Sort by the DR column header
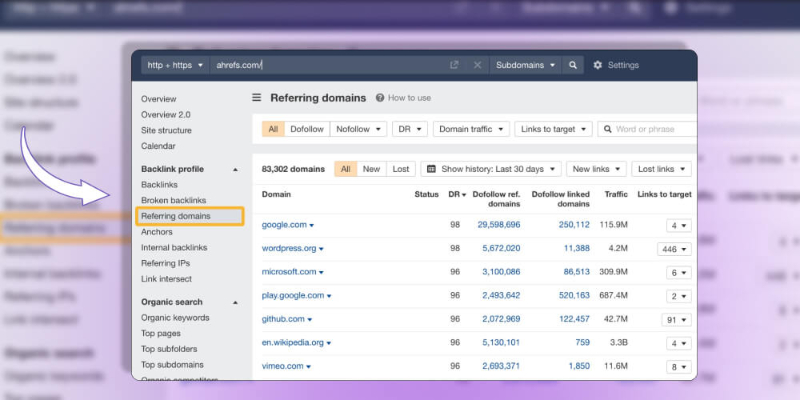Viewport: 800px width, 400px height. [x=457, y=194]
